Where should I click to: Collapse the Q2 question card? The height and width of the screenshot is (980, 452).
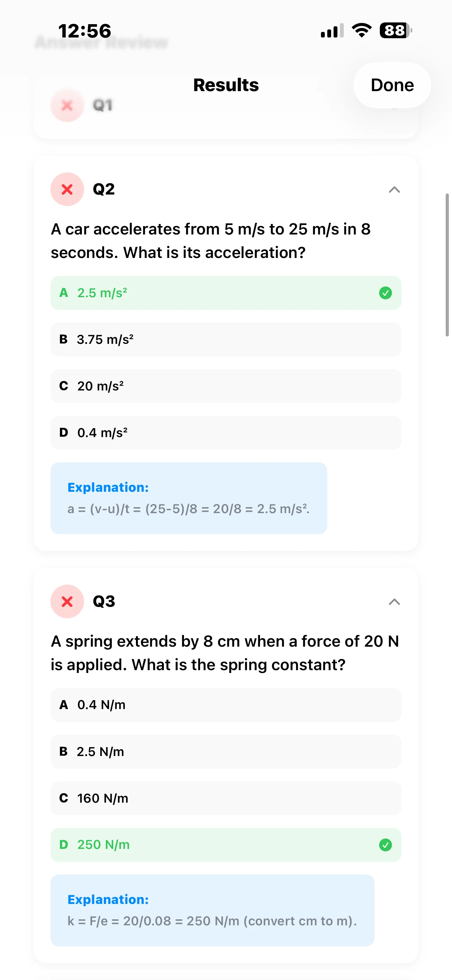(x=395, y=190)
